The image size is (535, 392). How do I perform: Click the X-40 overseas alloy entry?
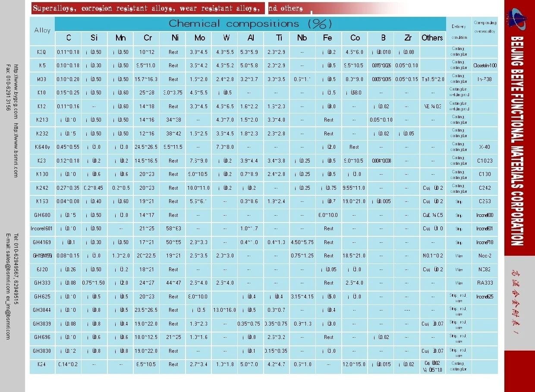tap(484, 147)
